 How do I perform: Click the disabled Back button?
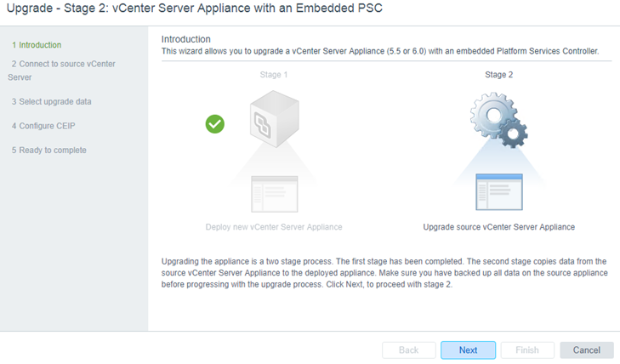409,350
